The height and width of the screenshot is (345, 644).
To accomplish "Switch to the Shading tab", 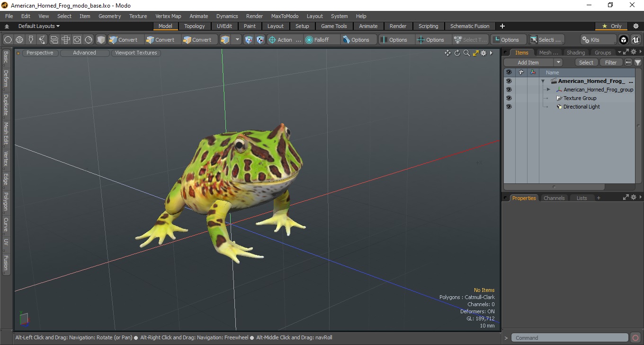I will coord(576,53).
